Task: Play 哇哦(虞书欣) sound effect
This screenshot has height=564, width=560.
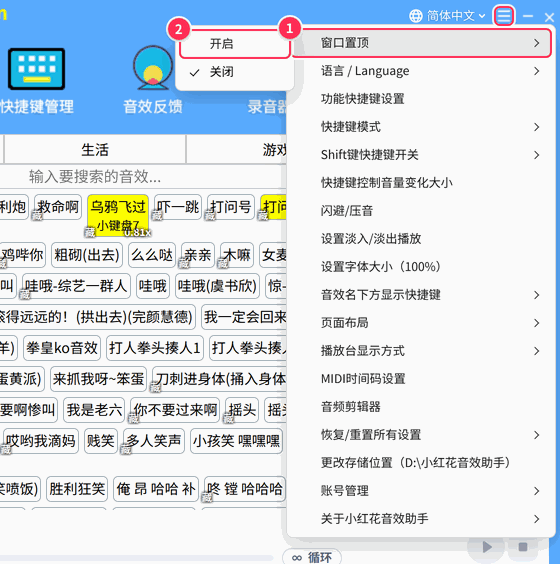Action: click(x=217, y=286)
